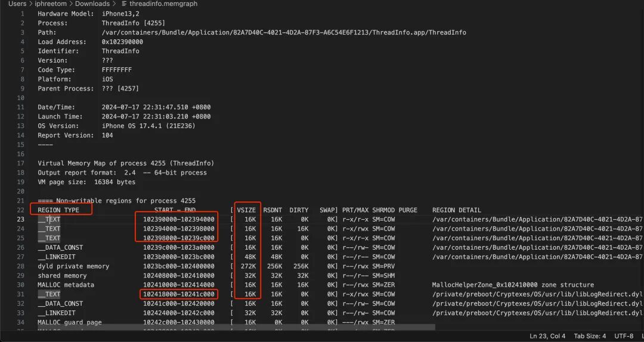Image resolution: width=644 pixels, height=342 pixels.
Task: Click __LINKEDIT on line 27
Action: (57, 257)
